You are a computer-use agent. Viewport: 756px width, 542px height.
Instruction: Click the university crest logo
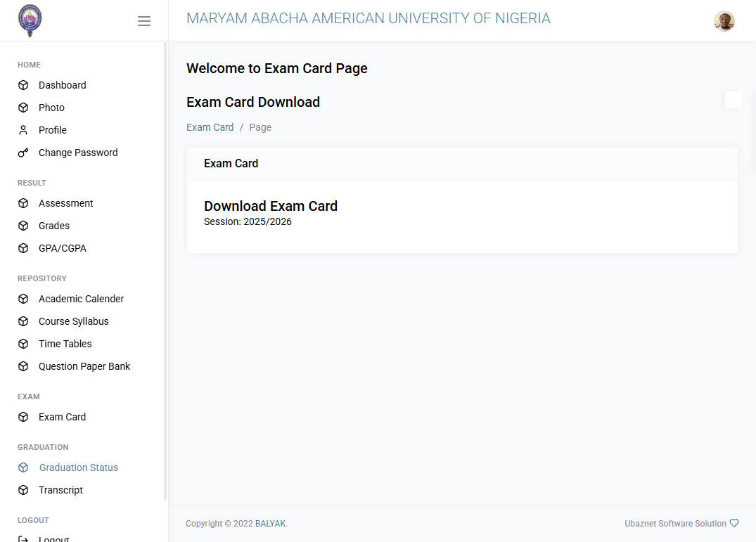[30, 20]
